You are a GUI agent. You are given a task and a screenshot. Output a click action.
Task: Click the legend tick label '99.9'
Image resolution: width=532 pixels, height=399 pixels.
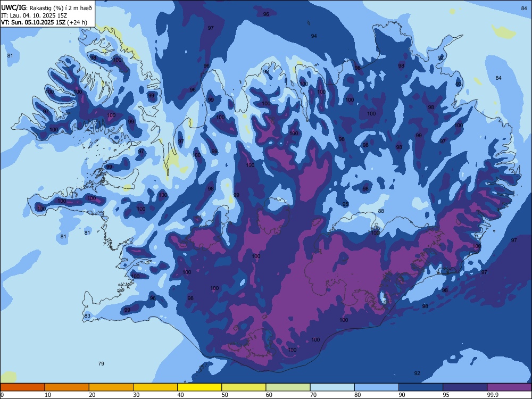493,395
